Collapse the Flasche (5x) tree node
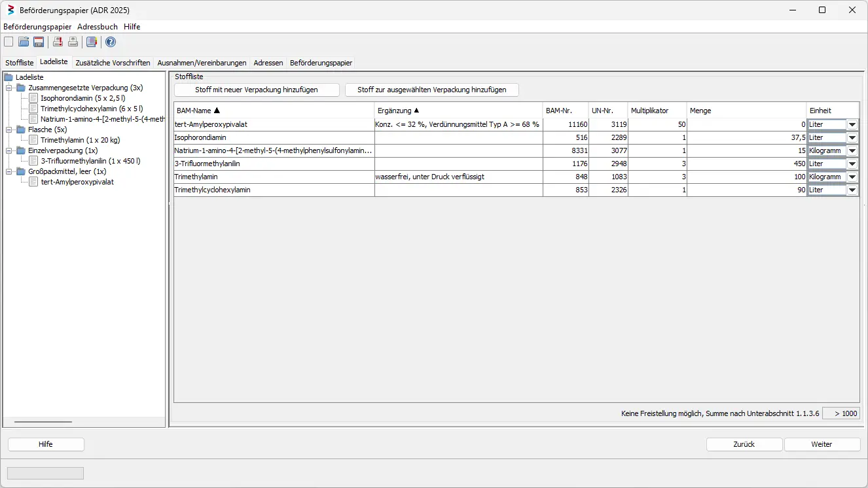868x488 pixels. pos(9,130)
